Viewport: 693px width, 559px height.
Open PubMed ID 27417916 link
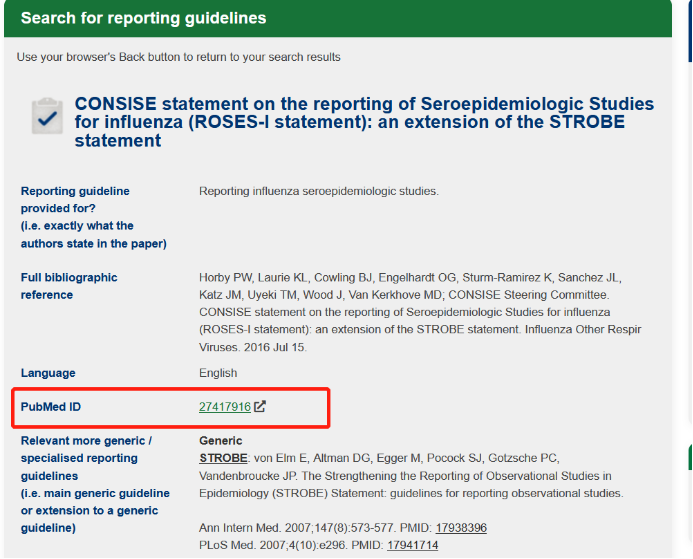225,407
